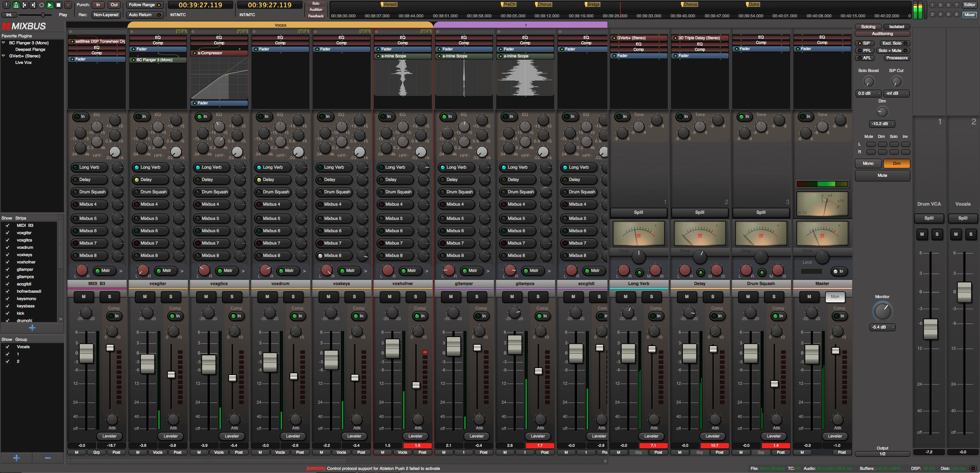
Task: Enable PFL solo mode
Action: (864, 50)
